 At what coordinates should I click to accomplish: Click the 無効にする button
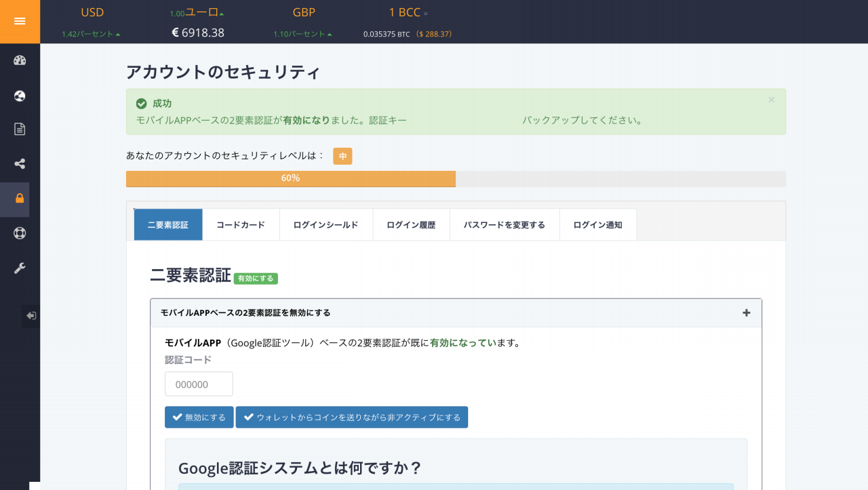199,417
